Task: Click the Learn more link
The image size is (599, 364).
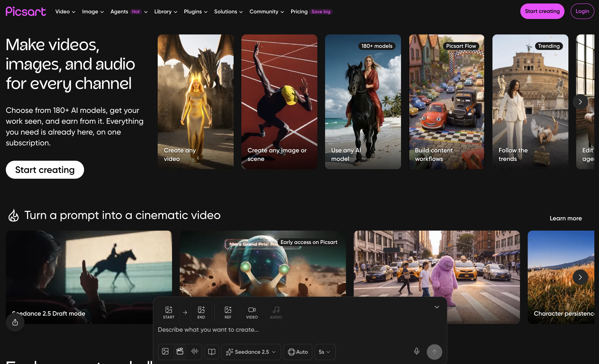Action: click(565, 218)
